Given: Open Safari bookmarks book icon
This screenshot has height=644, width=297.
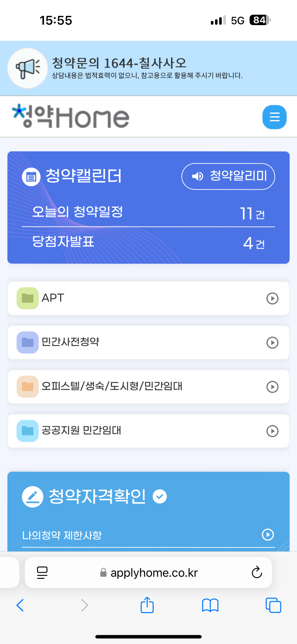Looking at the screenshot, I should pos(210,605).
